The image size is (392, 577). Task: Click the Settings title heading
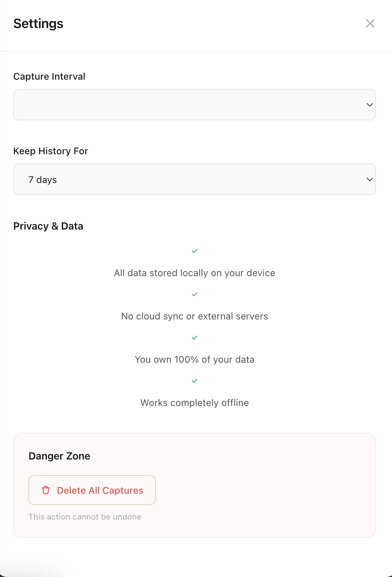pos(38,24)
